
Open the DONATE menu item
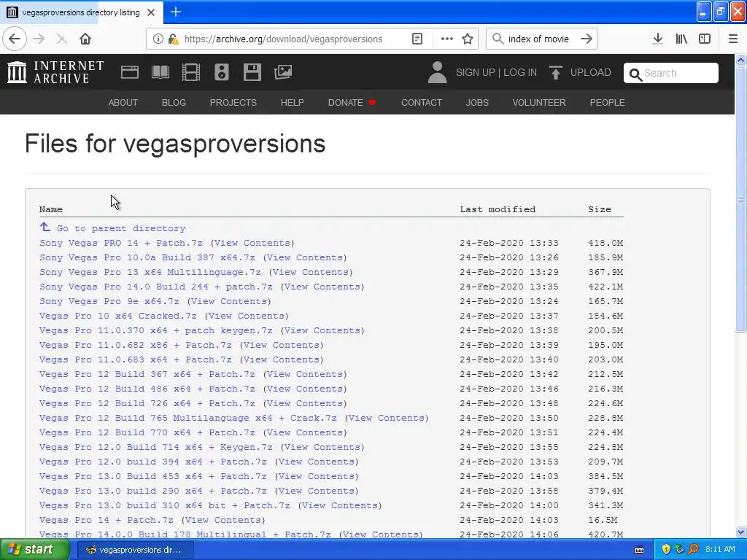click(x=352, y=102)
